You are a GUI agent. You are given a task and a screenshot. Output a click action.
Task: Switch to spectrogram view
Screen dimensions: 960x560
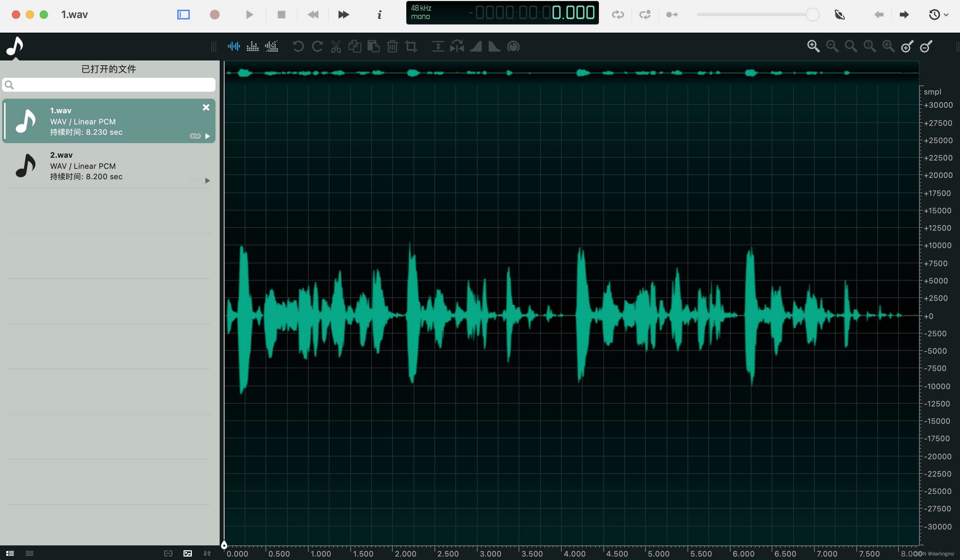pyautogui.click(x=253, y=47)
